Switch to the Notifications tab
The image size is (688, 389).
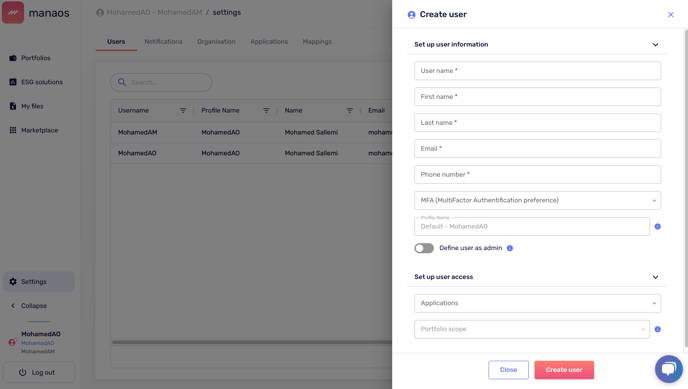(163, 42)
